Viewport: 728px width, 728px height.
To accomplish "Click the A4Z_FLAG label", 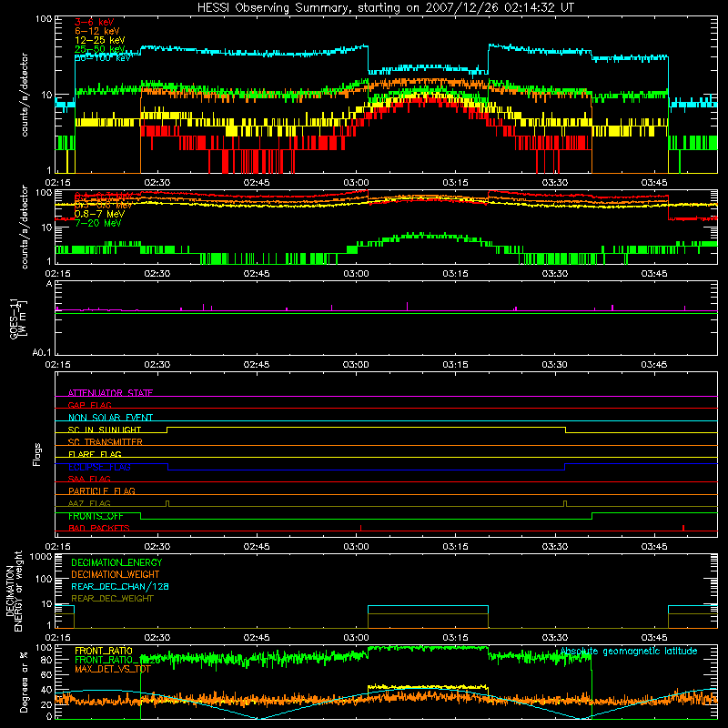I will 89,503.
